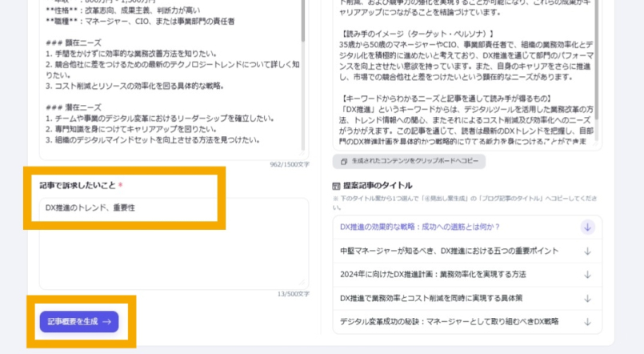Image resolution: width=644 pixels, height=354 pixels.
Task: Click down arrow beside 'DX推進で業務効率とコスト削減' title
Action: coord(588,298)
